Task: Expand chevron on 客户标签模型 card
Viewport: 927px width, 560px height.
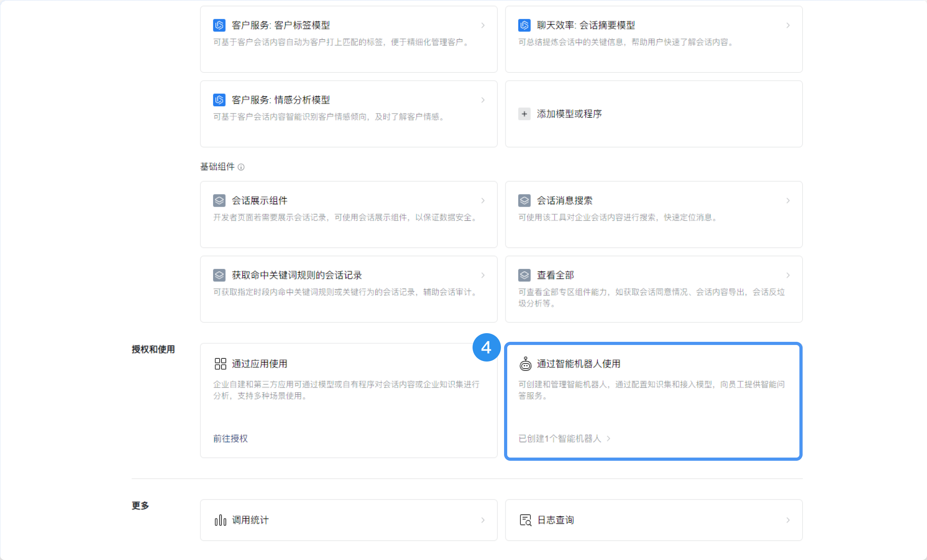Action: [483, 25]
